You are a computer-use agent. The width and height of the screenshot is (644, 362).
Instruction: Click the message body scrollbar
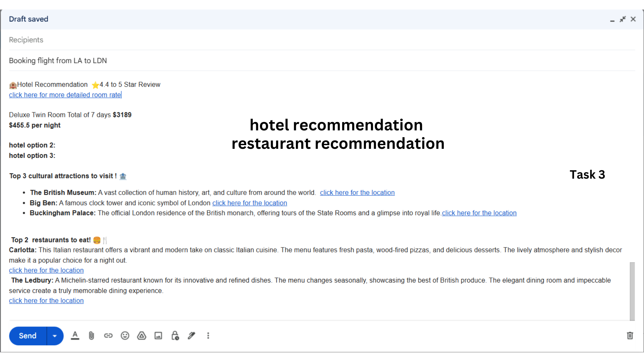click(x=632, y=291)
